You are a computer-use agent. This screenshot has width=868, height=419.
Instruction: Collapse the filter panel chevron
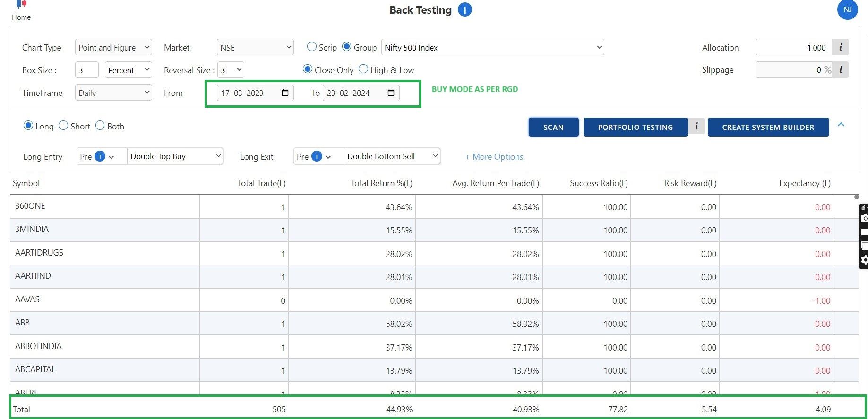[841, 125]
